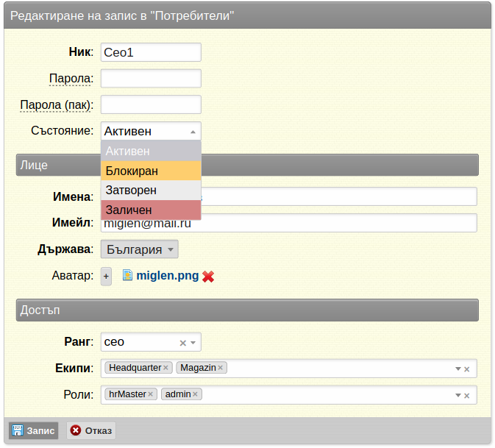Focus the Парола password field
The width and height of the screenshot is (495, 448).
pos(151,78)
